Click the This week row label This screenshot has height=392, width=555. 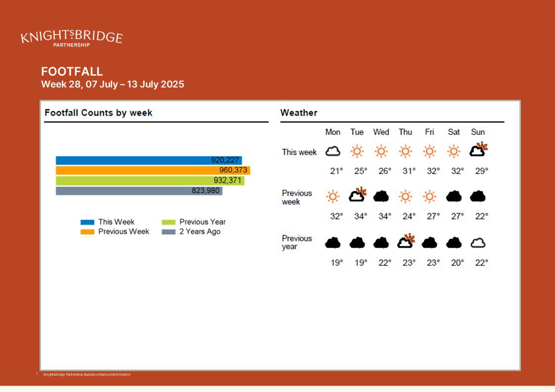point(299,152)
